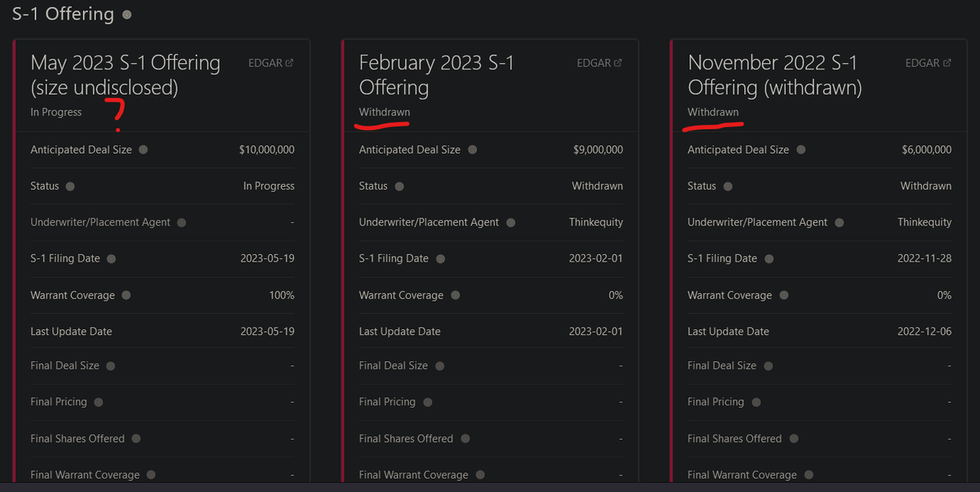The height and width of the screenshot is (492, 980).
Task: Click info dot for Final Pricing, May 2023
Action: 98,402
